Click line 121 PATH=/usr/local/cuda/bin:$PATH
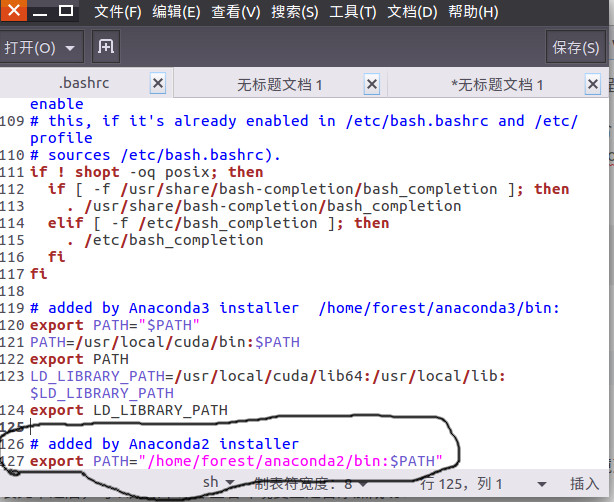614x502 pixels. pos(165,342)
